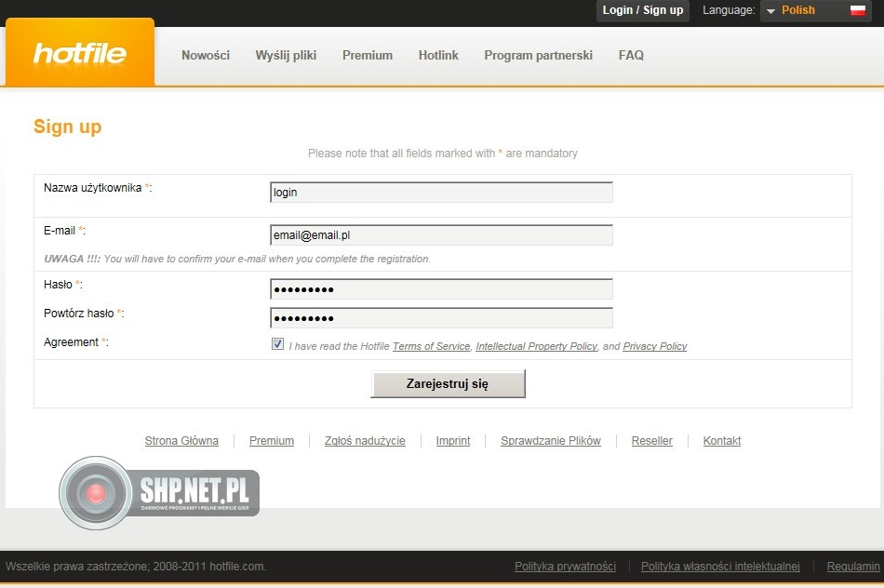This screenshot has width=884, height=588.
Task: Select the Hasło password field
Action: click(x=441, y=289)
